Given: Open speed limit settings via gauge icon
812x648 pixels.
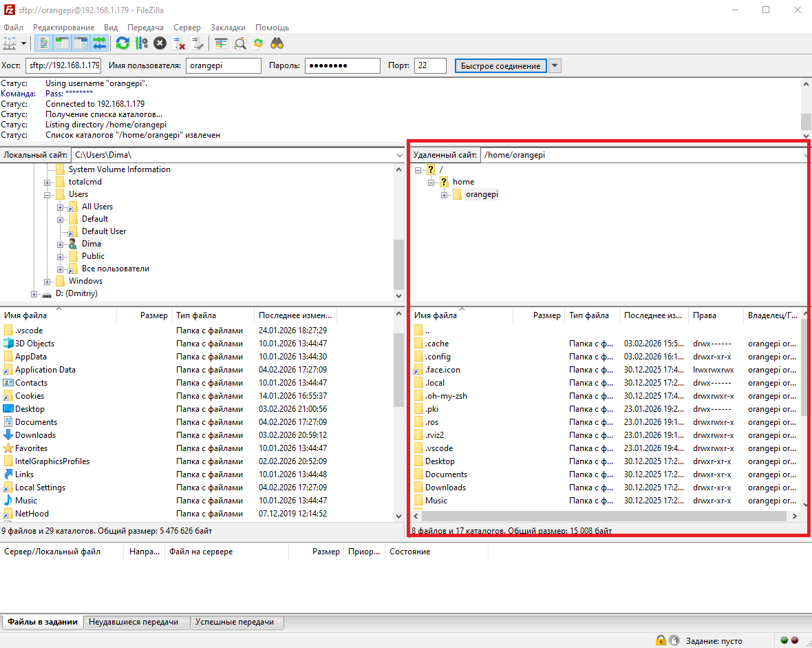Looking at the screenshot, I should (674, 640).
